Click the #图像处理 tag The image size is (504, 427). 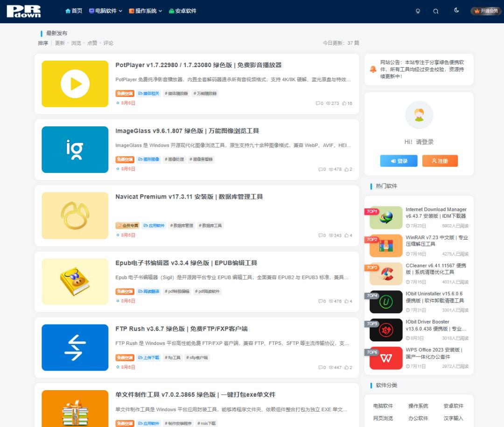(175, 159)
